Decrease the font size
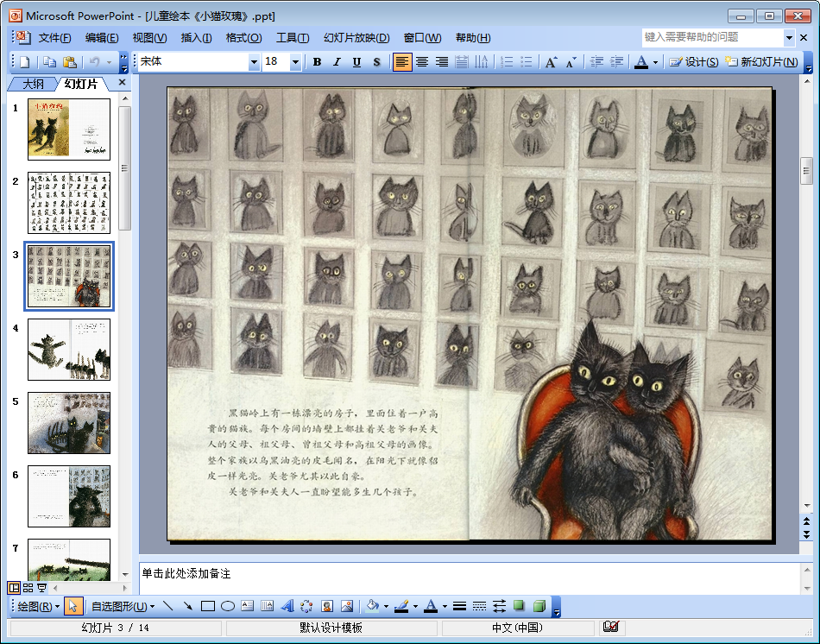Screen dimensions: 820x644 point(571,62)
